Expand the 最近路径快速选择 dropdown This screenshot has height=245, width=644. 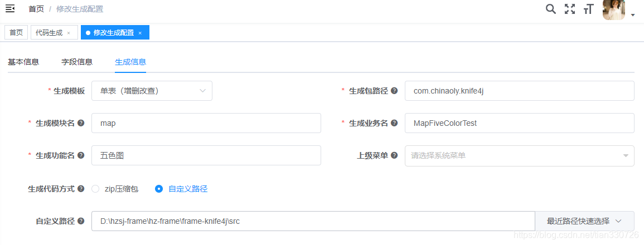point(584,221)
